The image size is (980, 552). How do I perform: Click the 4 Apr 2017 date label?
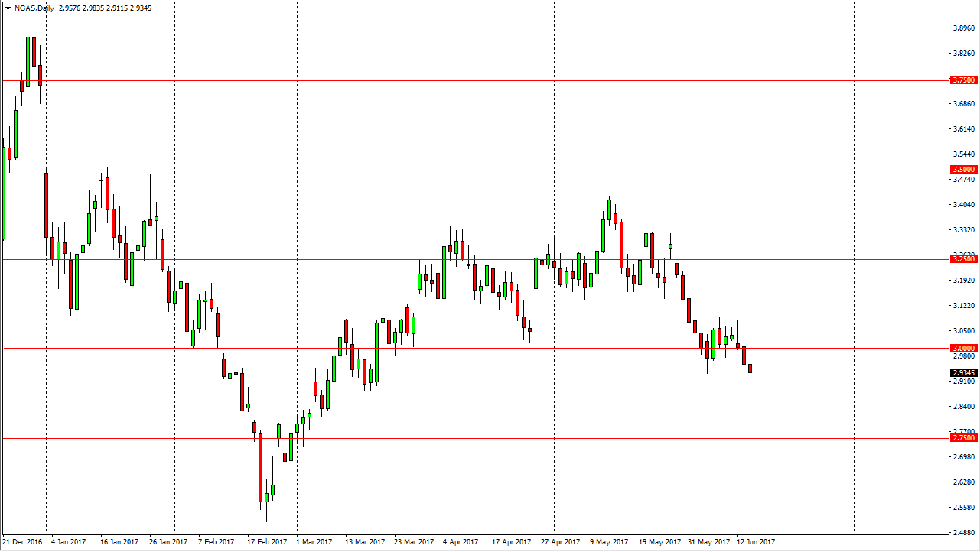click(461, 542)
